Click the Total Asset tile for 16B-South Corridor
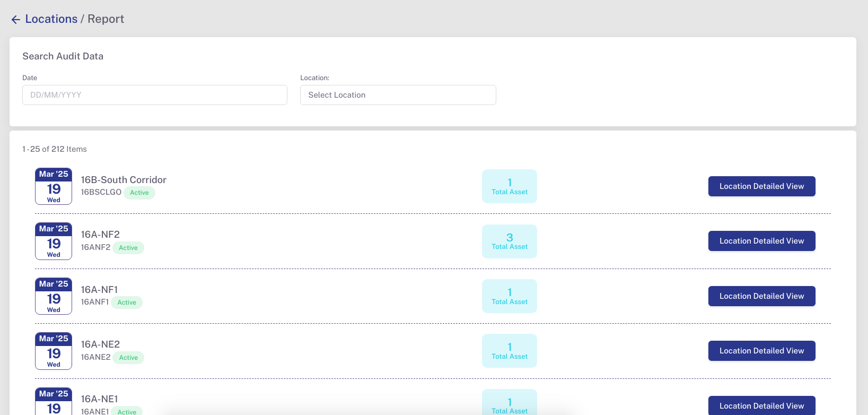The image size is (868, 415). [x=509, y=186]
